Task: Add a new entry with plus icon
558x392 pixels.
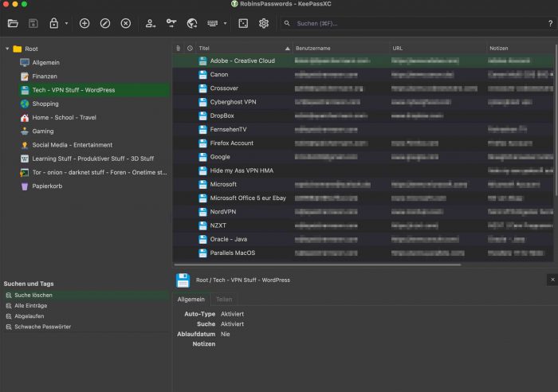Action: [84, 24]
